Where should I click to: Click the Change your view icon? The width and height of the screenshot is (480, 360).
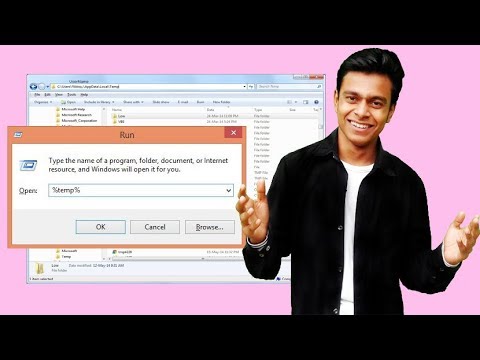tap(289, 102)
